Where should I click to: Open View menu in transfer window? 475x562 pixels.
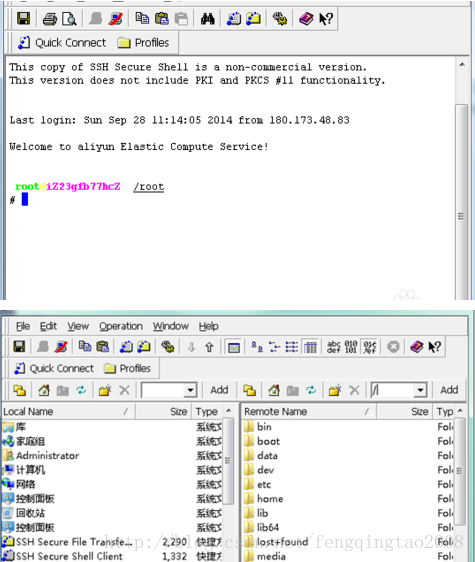[x=78, y=326]
